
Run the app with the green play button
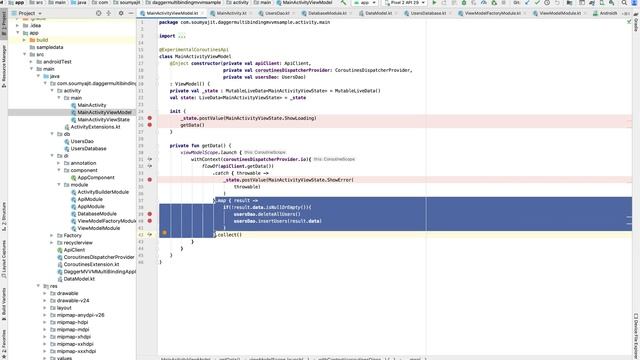click(434, 2)
